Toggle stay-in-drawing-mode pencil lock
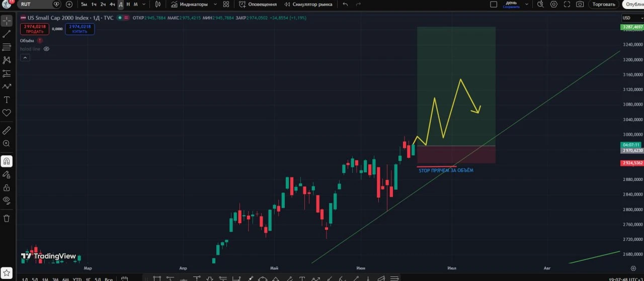Screen dimensions: 644x281 tap(7, 174)
